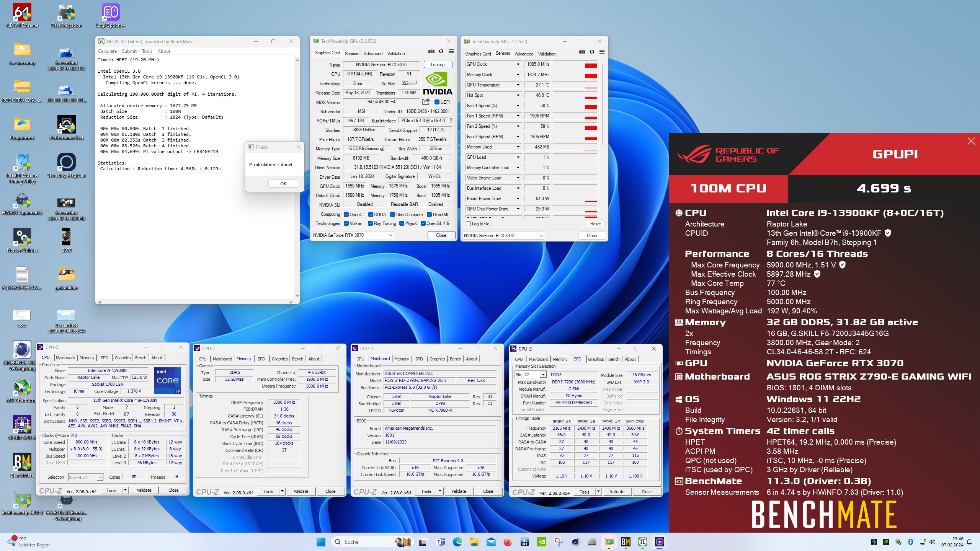
Task: Toggle the Vulkan checkbox
Action: pos(346,223)
